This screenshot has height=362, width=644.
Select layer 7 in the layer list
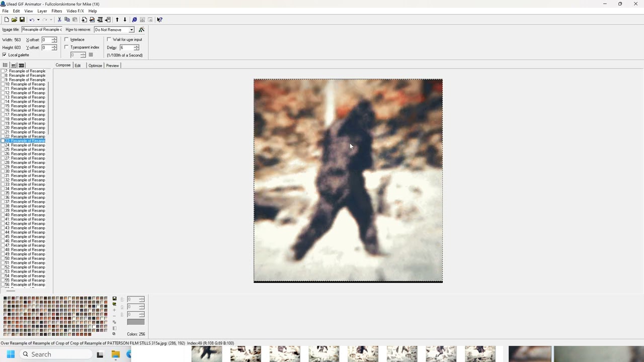point(25,71)
